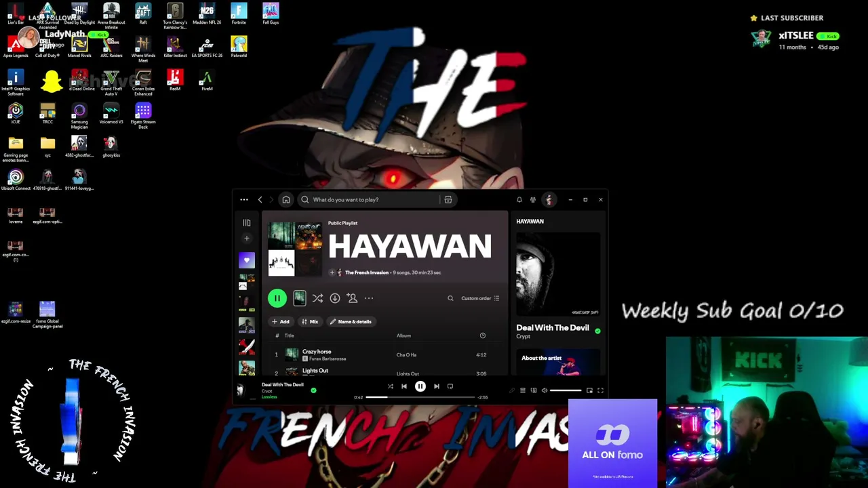Open the Cha O Ha album link
Screen dimensions: 868x488
pos(406,355)
